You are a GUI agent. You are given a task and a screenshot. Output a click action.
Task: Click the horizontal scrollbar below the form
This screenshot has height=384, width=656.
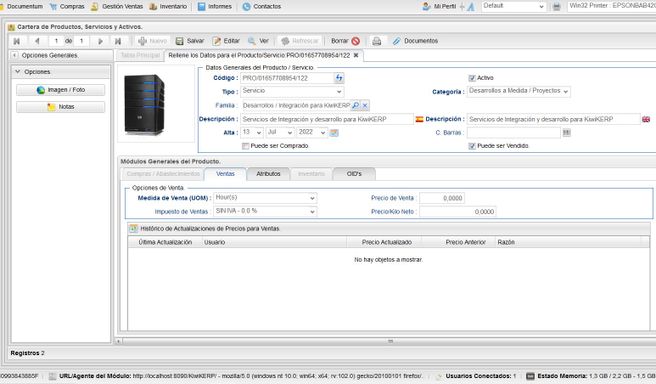[x=389, y=341]
